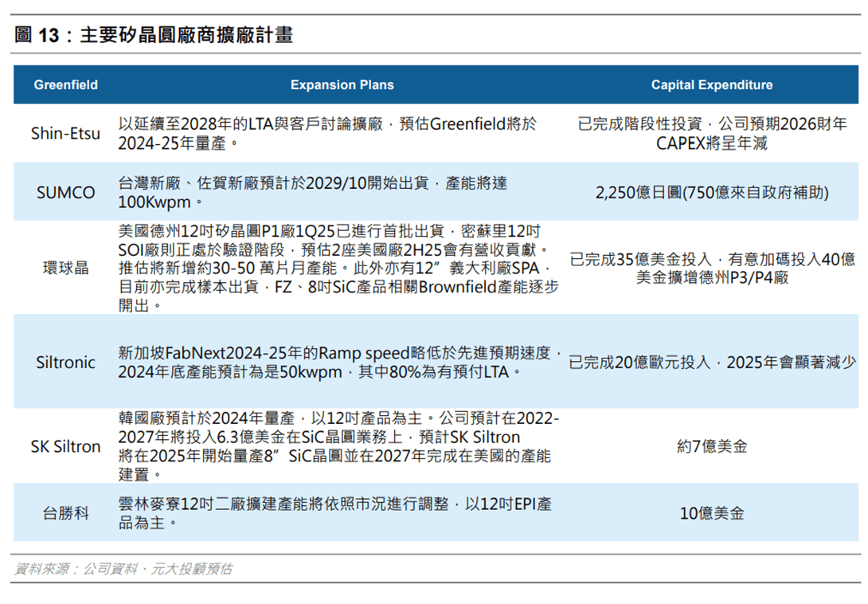This screenshot has height=604, width=868.
Task: Select the Siltronic row label
Action: [x=65, y=363]
